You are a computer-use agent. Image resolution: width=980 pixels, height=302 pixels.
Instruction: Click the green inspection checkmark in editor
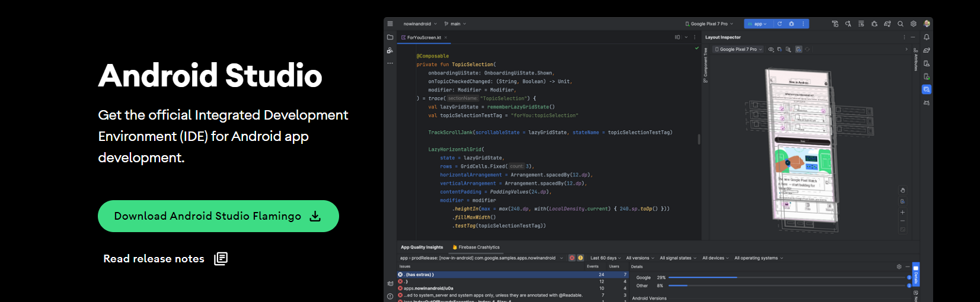(697, 48)
